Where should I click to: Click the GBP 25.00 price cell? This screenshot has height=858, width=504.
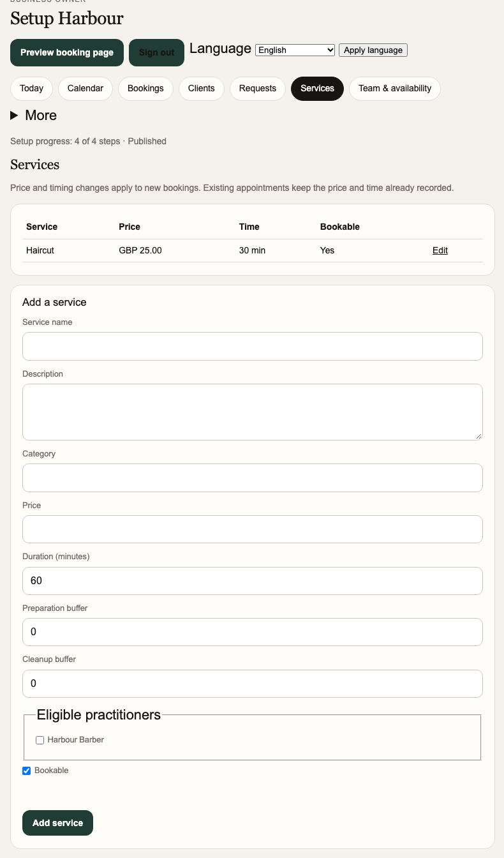coord(140,250)
